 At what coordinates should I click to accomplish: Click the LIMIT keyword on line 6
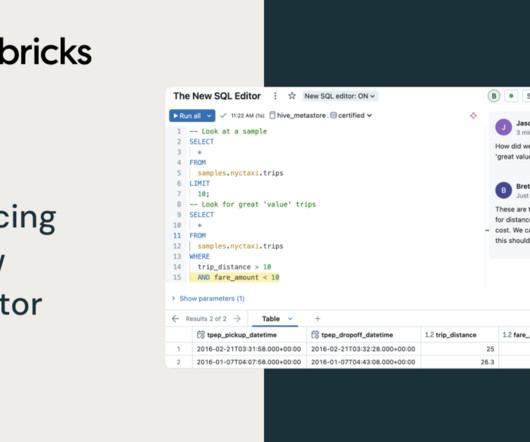(x=199, y=183)
